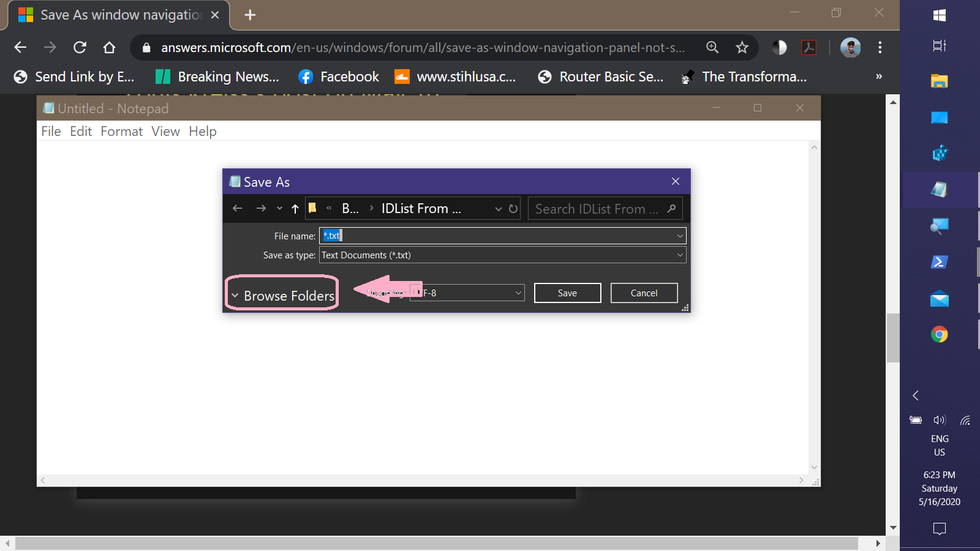Open Notepad's View menu

[x=165, y=131]
